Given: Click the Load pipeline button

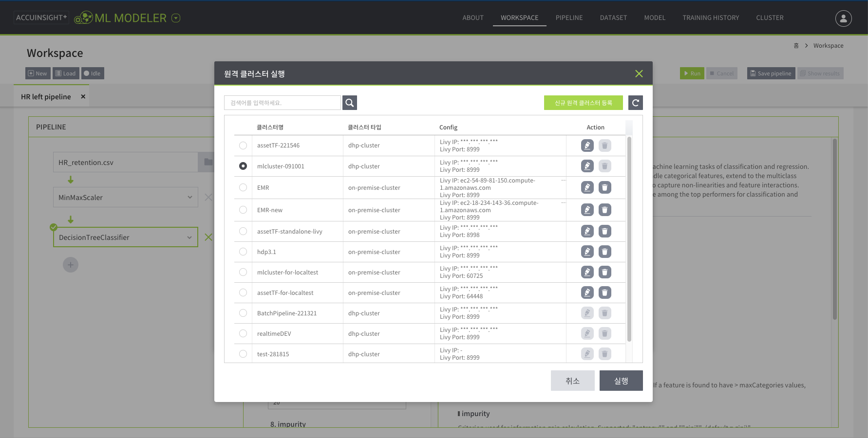Looking at the screenshot, I should tap(66, 73).
